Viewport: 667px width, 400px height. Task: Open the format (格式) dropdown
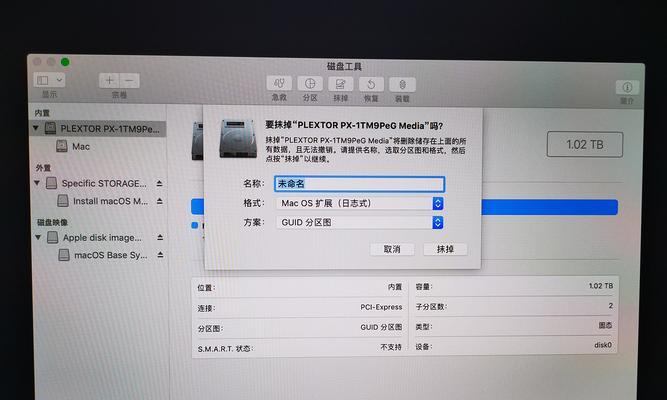click(x=359, y=203)
